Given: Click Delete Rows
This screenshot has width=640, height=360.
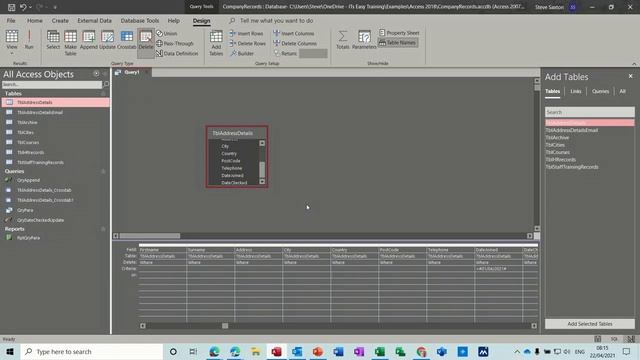Looking at the screenshot, I should click(x=247, y=43).
